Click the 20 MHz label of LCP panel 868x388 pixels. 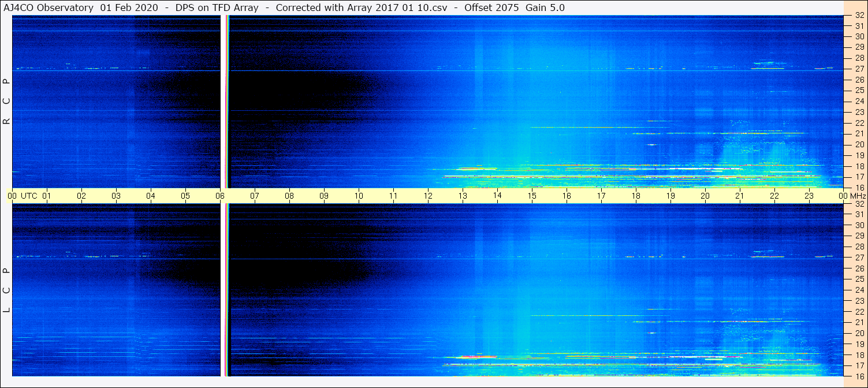point(859,333)
